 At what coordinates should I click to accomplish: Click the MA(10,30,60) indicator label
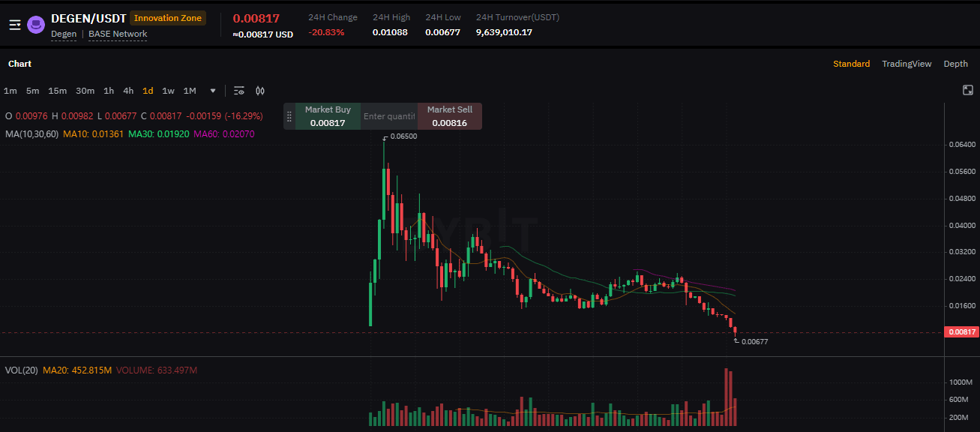pyautogui.click(x=31, y=134)
